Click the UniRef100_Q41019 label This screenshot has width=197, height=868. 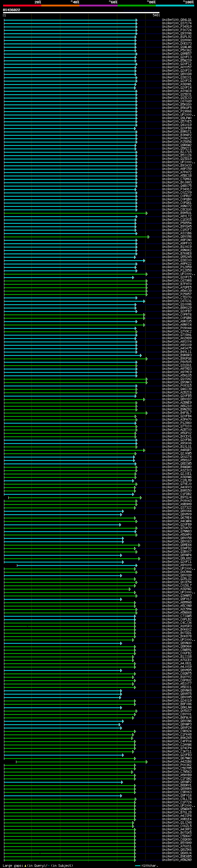point(177,125)
